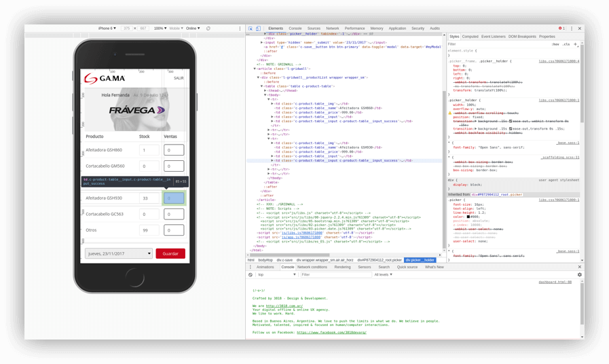Click the red Guardar button

pos(170,253)
